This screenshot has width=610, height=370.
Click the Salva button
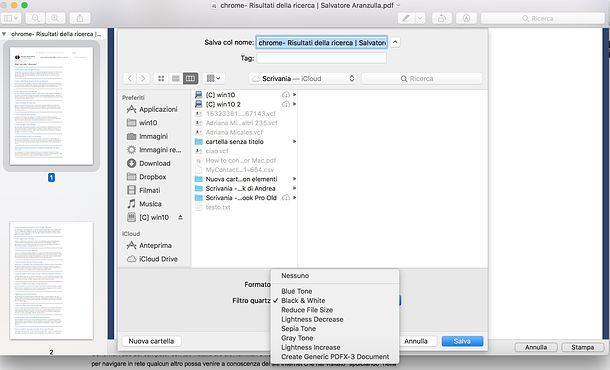462,341
